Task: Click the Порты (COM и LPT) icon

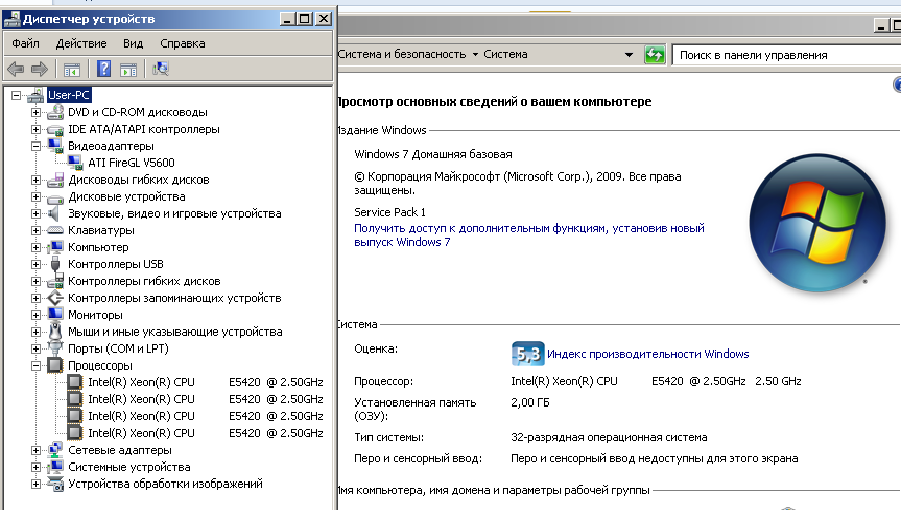Action: (x=55, y=348)
